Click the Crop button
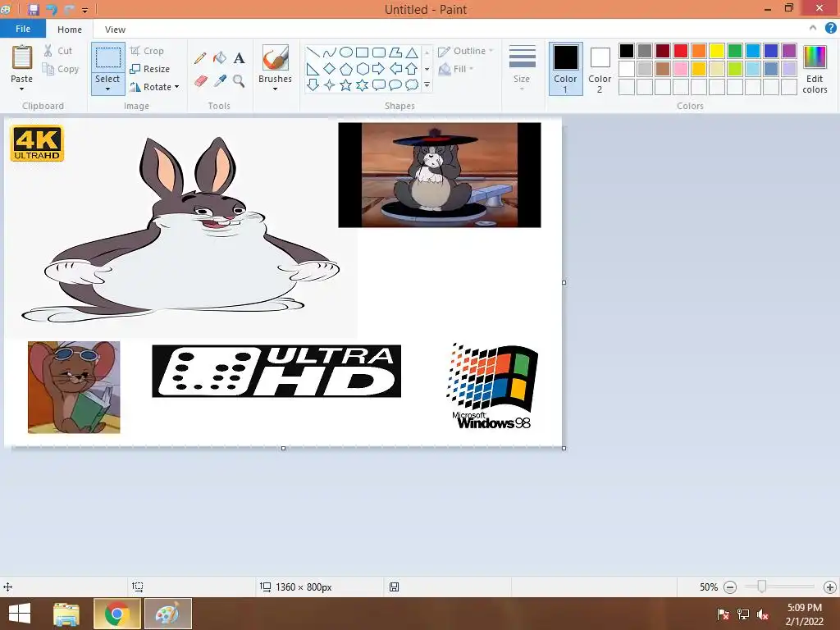 [147, 51]
